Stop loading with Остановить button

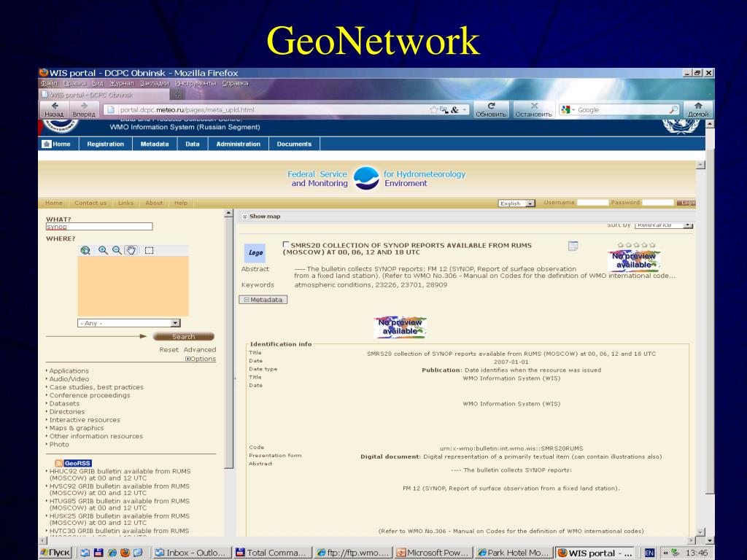533,109
